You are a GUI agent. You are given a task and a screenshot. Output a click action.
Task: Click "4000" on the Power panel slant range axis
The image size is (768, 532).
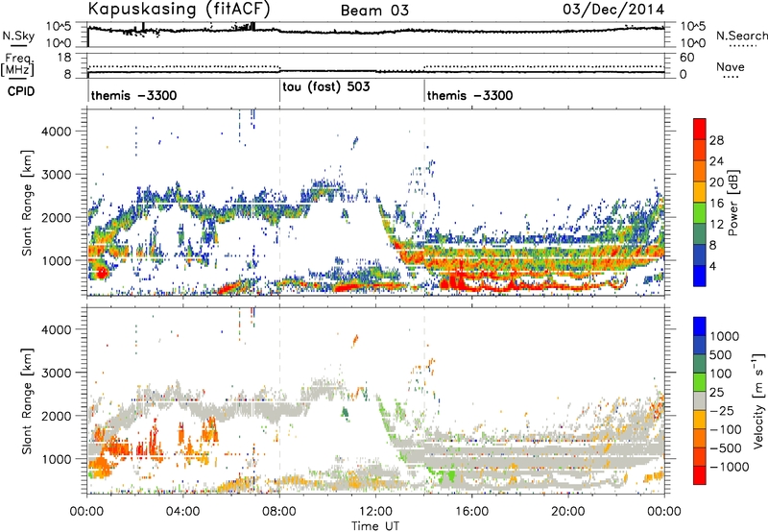(57, 132)
